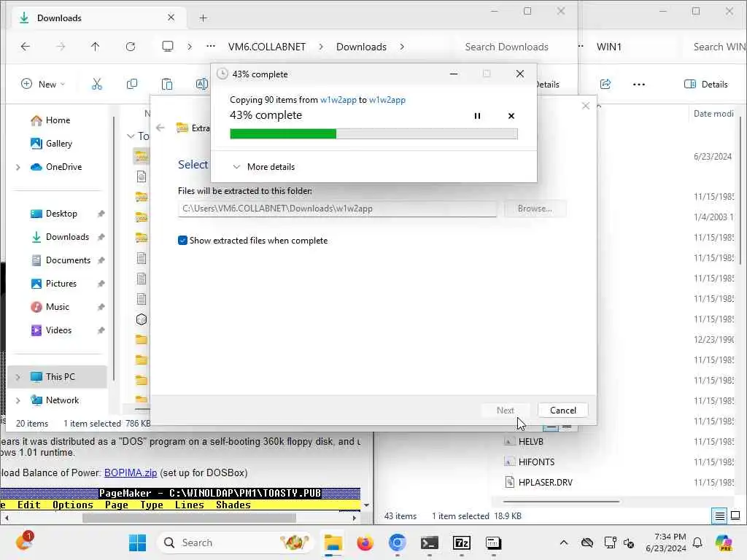This screenshot has height=560, width=747.
Task: Click VM6.COLLABNET in the breadcrumb
Action: pos(267,47)
